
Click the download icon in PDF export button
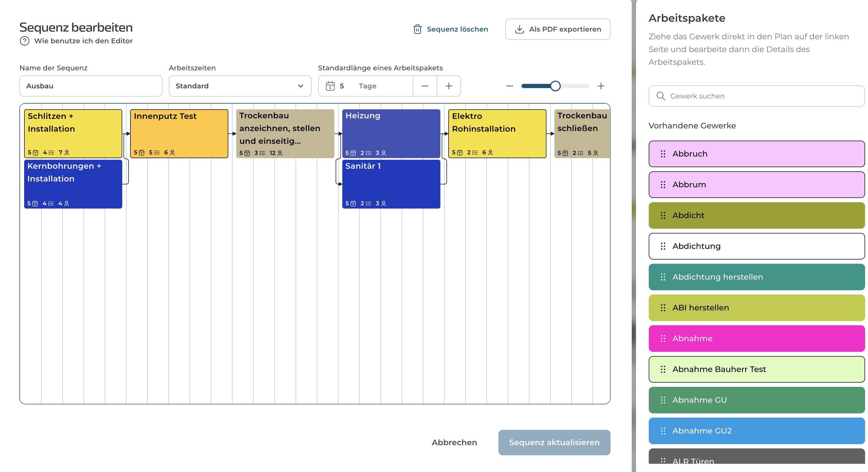[519, 29]
